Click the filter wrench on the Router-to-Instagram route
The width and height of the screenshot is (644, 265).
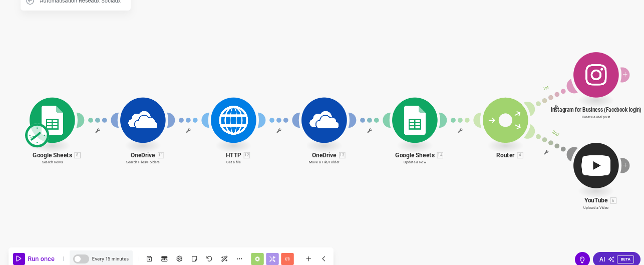tap(556, 107)
